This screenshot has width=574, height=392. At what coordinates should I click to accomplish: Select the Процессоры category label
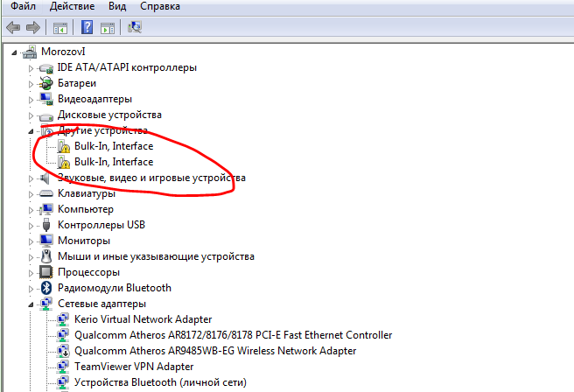tap(88, 272)
